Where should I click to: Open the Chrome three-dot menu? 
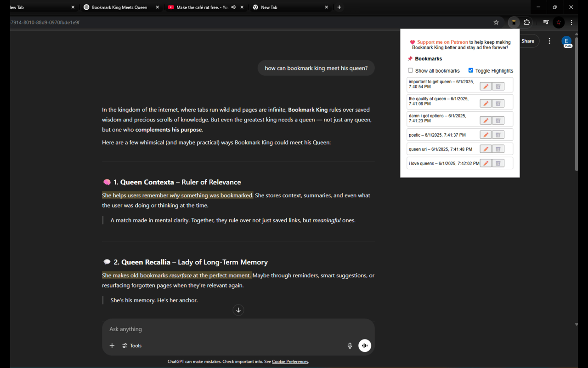coord(571,22)
